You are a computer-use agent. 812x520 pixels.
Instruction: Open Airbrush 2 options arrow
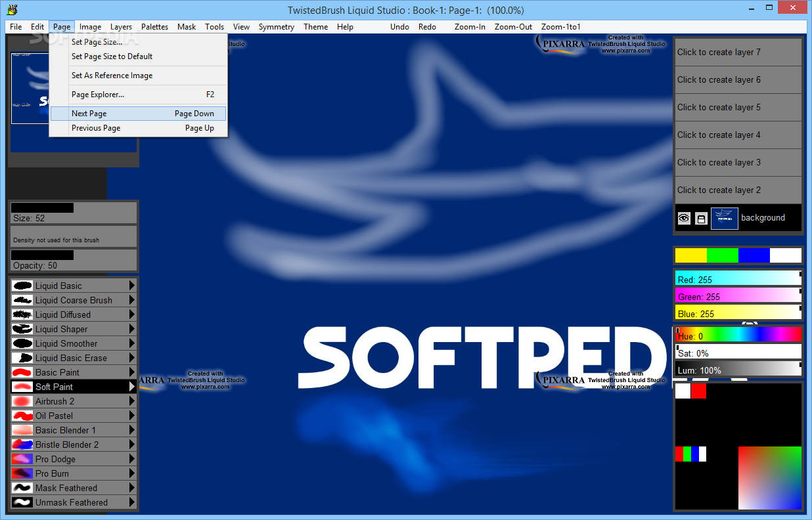pyautogui.click(x=131, y=401)
